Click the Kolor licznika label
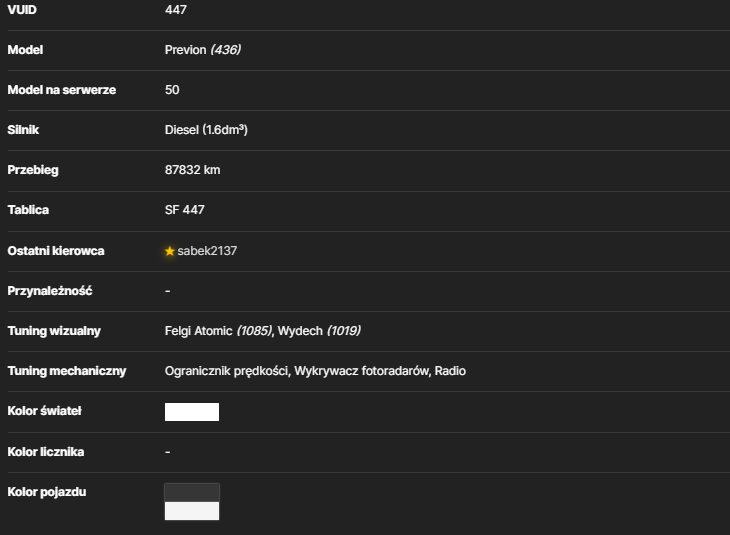This screenshot has width=730, height=535. tap(46, 452)
